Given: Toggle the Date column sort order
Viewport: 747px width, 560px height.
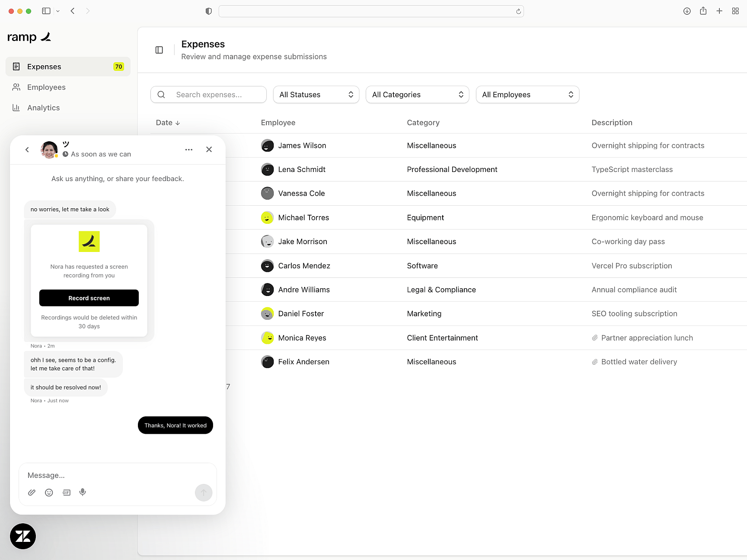Looking at the screenshot, I should pyautogui.click(x=168, y=123).
